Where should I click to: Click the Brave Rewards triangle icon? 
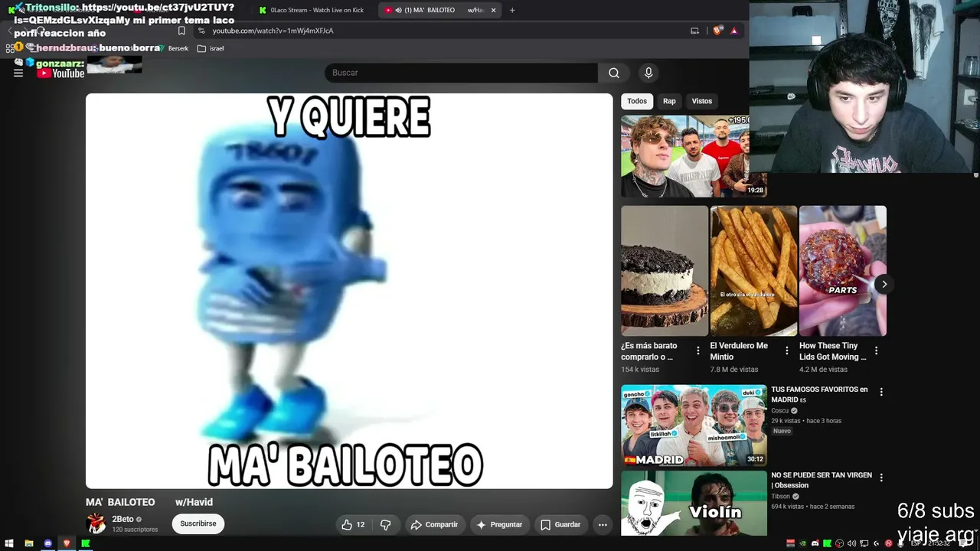pos(734,31)
